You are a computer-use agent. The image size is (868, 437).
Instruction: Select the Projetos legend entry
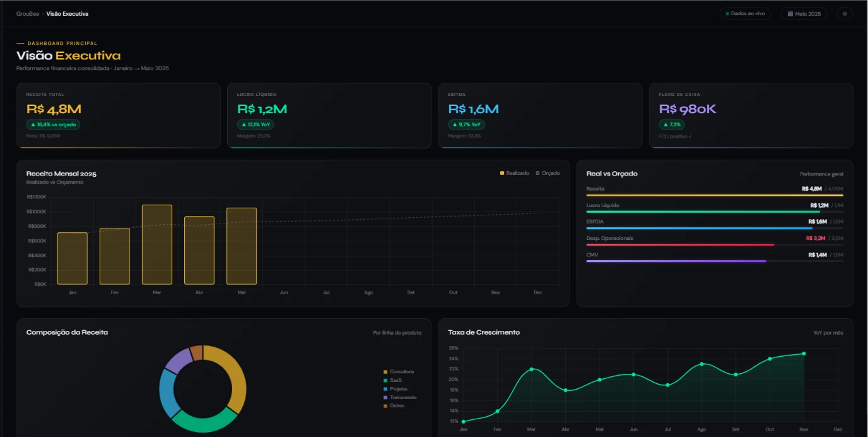396,389
